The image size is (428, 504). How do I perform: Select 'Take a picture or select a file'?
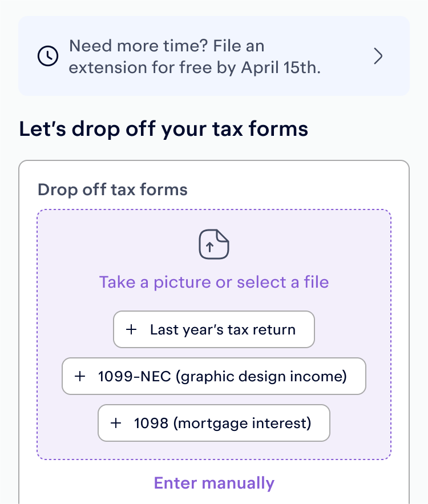point(214,282)
